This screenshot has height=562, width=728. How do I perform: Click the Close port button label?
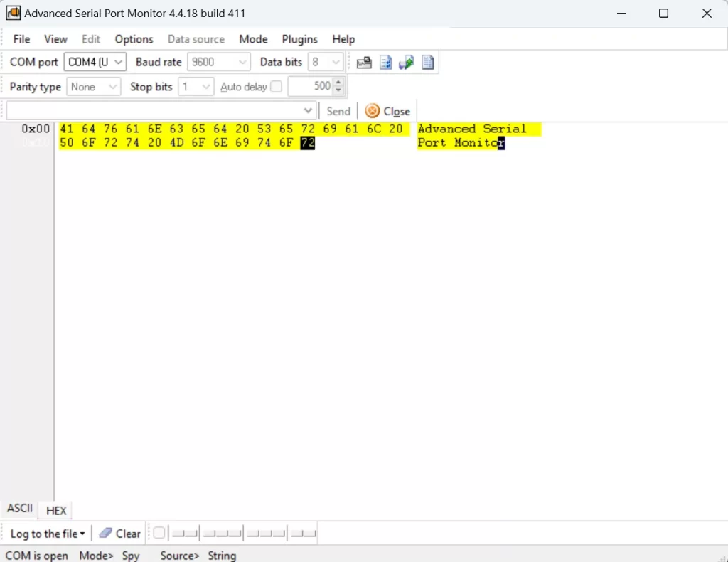[x=397, y=112]
